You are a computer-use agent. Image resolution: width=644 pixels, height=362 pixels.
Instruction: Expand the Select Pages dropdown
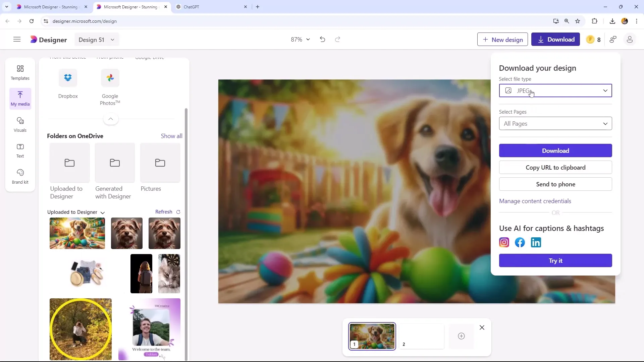click(x=555, y=123)
